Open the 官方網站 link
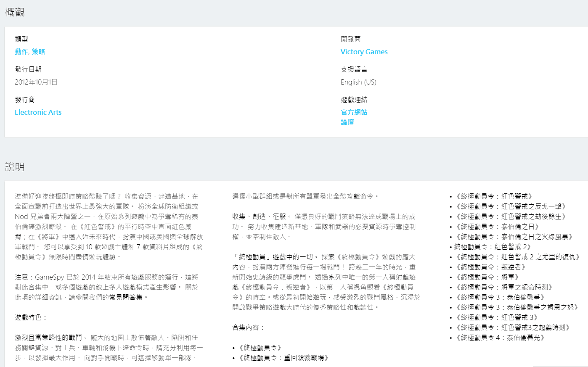 354,112
